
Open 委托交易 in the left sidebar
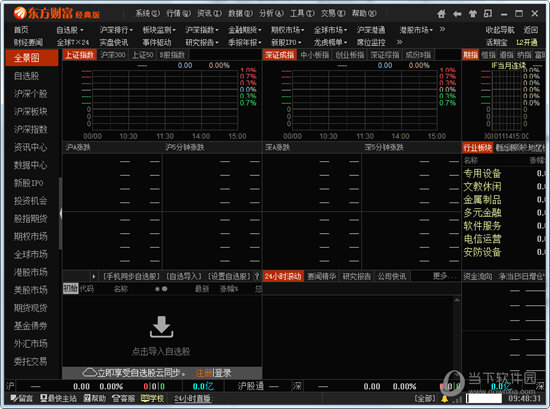32,361
